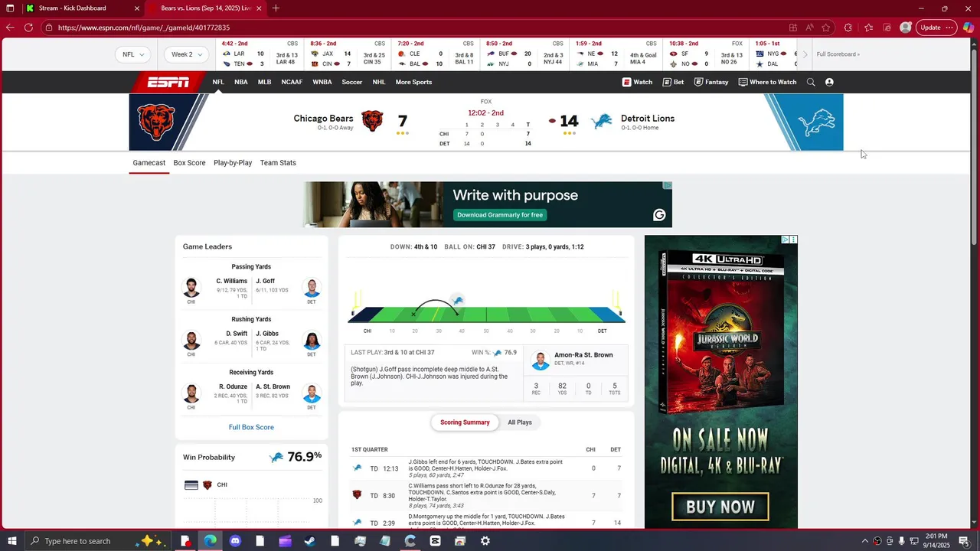Click the Chicago Bears logo beside the score
This screenshot has width=980, height=551.
(x=372, y=121)
